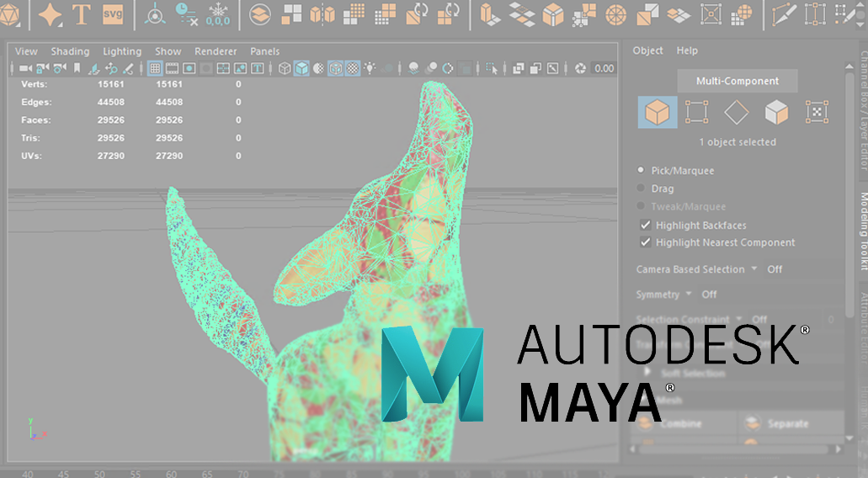This screenshot has height=478, width=868.
Task: Click the Separate button in Mesh section
Action: coord(791,424)
